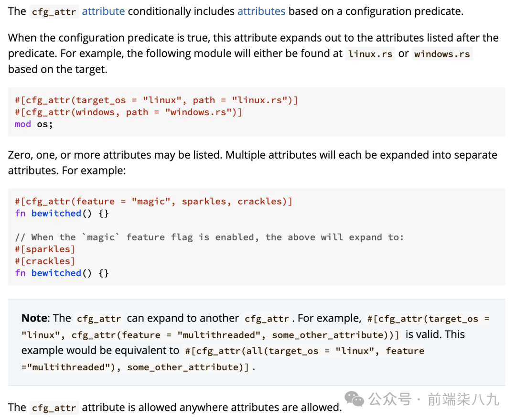Click "some_other_attribute)]" at the Note's end
The height and width of the screenshot is (420, 516).
point(188,367)
